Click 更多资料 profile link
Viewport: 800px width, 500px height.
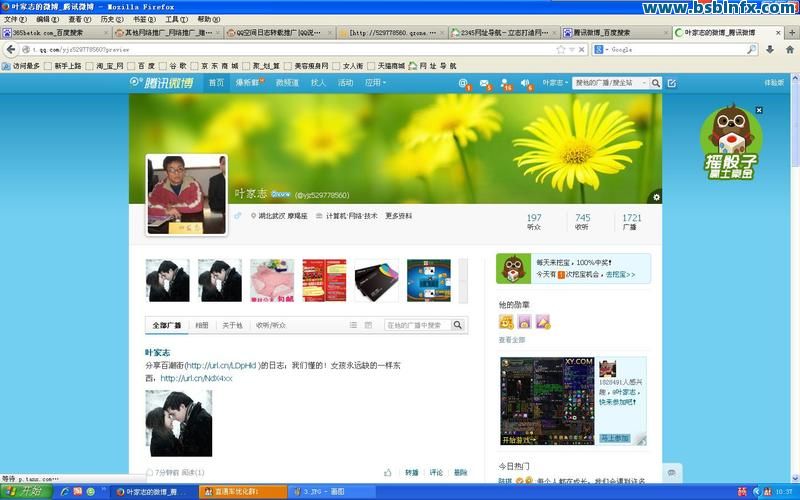click(x=398, y=216)
